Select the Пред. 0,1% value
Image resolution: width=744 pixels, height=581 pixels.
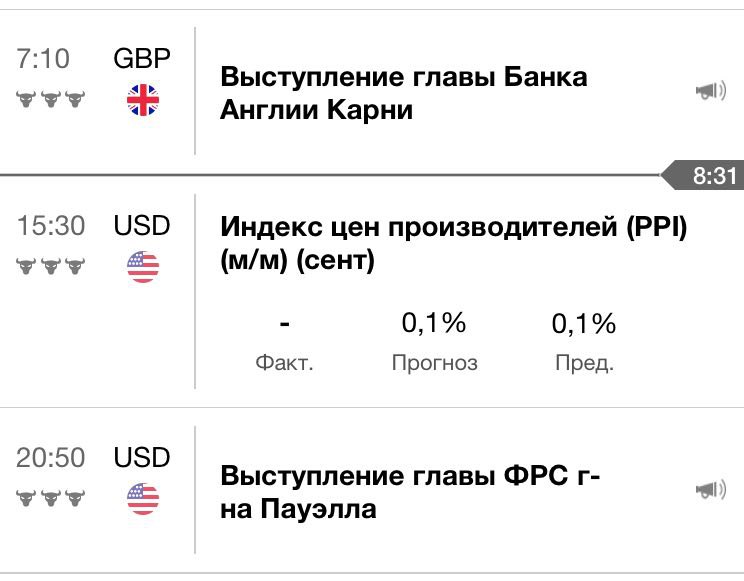pos(584,324)
